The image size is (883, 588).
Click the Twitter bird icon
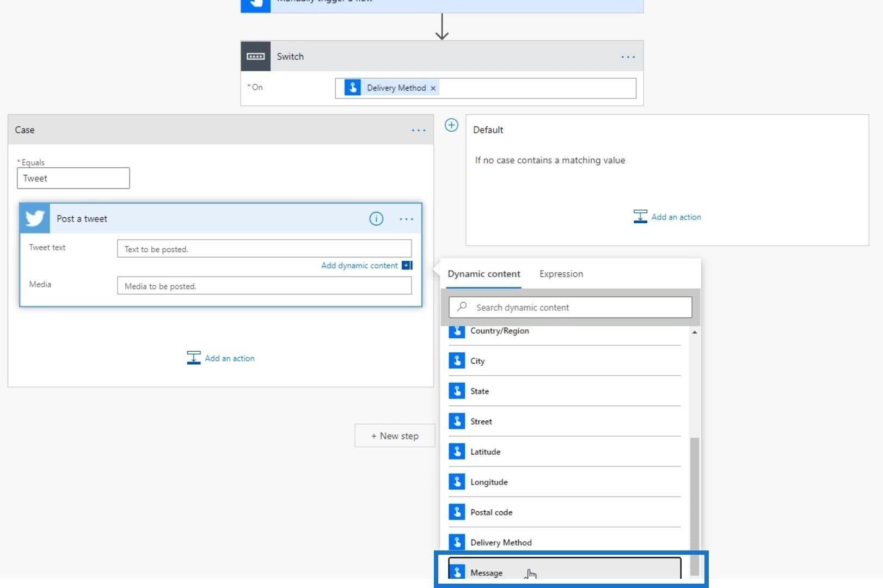[35, 218]
